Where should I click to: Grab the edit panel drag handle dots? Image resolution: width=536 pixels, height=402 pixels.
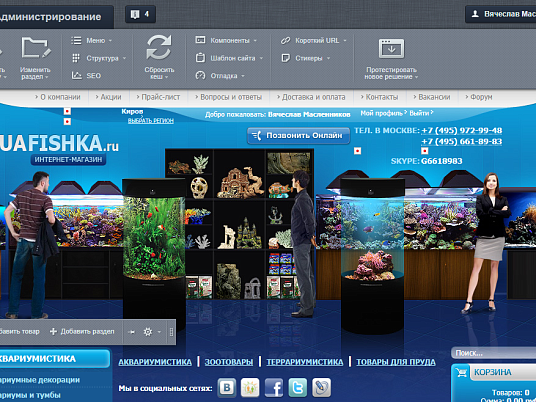coord(171,332)
